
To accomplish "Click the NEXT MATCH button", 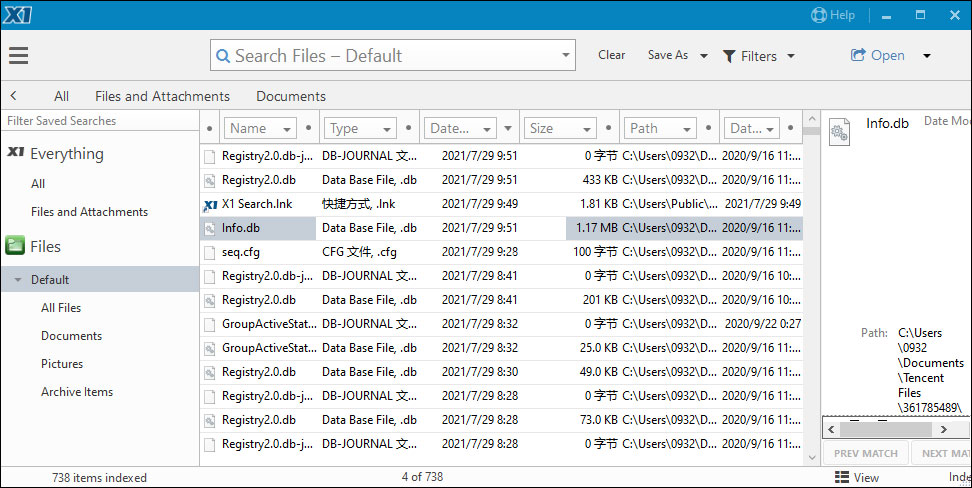I will (x=941, y=453).
